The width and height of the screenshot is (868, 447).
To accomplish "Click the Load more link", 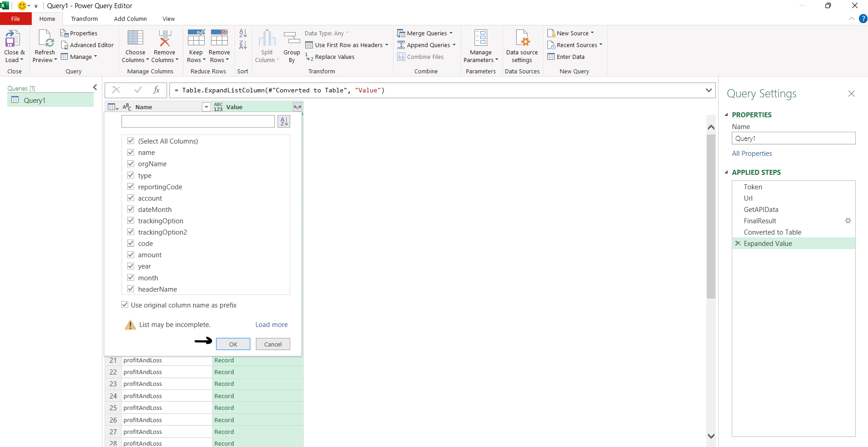I will 272,325.
